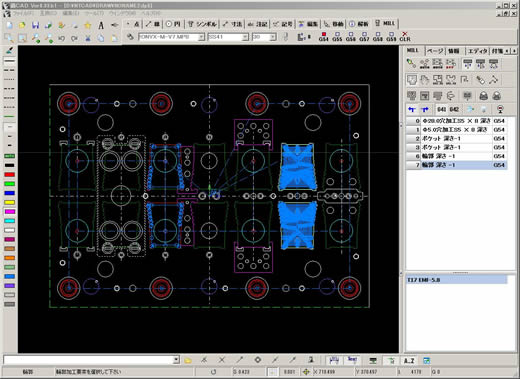Select the pocket machining icon in MILL panel

coord(412,80)
